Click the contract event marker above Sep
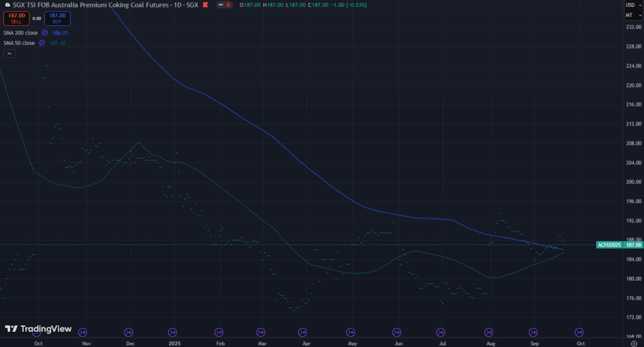The height and width of the screenshot is (347, 644). pyautogui.click(x=533, y=331)
